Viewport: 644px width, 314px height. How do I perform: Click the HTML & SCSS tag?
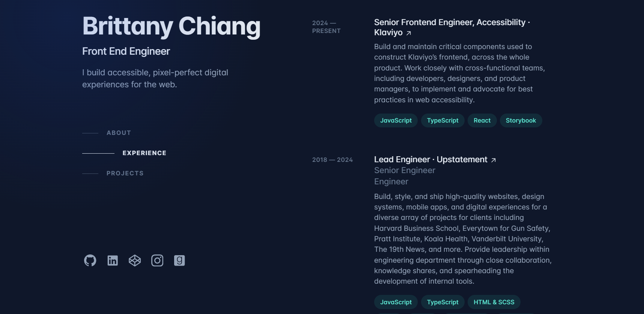click(494, 302)
